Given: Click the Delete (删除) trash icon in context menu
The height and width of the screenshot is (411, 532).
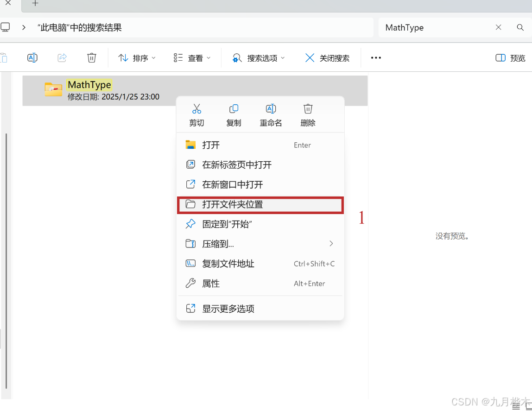Looking at the screenshot, I should (308, 109).
